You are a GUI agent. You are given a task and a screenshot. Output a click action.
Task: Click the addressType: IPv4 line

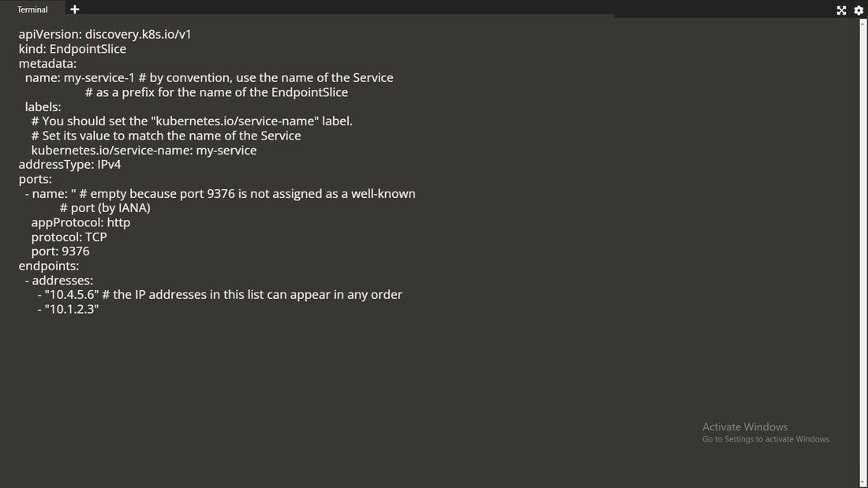(70, 164)
